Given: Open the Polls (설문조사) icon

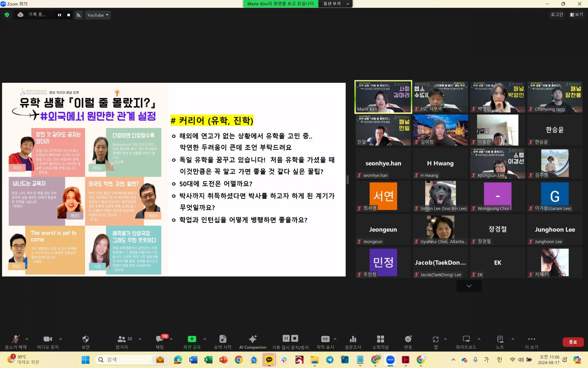Looking at the screenshot, I should point(353,339).
